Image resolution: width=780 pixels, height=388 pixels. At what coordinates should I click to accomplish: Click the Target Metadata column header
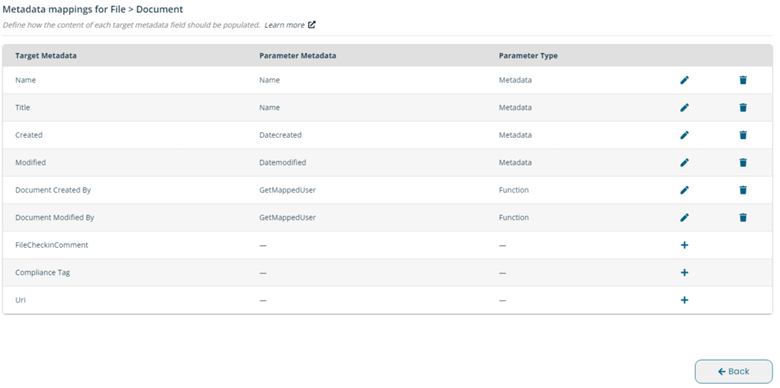[46, 56]
